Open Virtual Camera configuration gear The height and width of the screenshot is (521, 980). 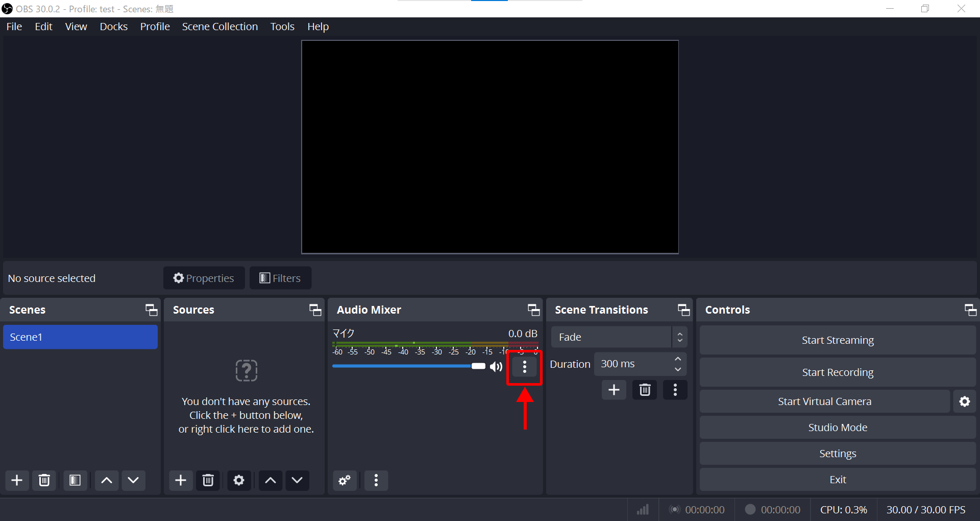964,401
